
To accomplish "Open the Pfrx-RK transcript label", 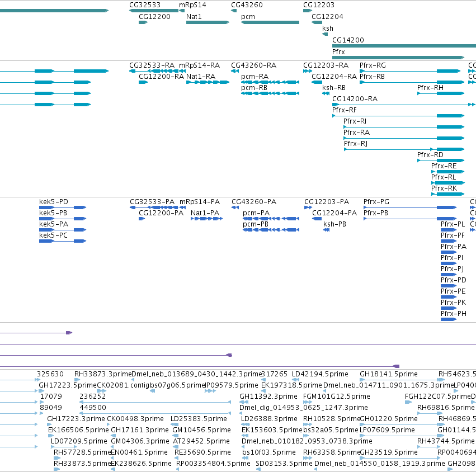I will pos(444,188).
